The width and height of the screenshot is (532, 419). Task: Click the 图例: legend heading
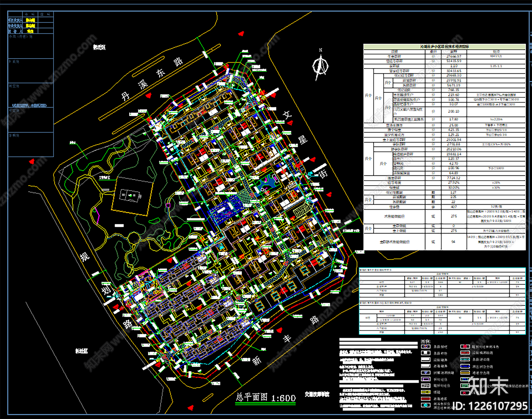pyautogui.click(x=426, y=341)
